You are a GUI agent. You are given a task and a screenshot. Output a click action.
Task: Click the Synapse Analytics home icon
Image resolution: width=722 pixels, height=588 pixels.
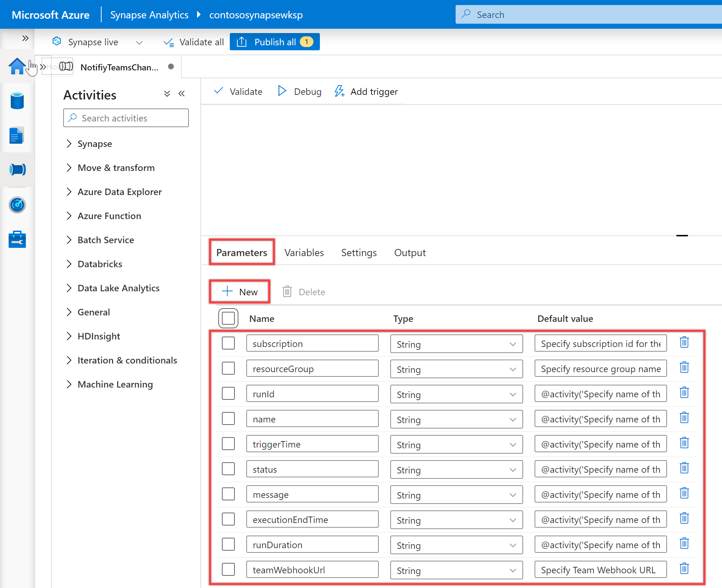(x=17, y=66)
